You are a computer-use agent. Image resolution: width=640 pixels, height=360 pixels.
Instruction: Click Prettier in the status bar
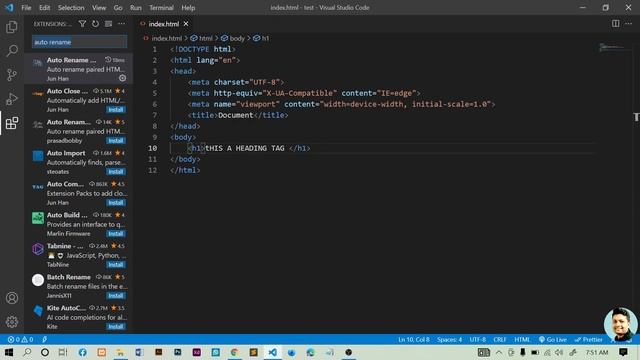tap(588, 340)
